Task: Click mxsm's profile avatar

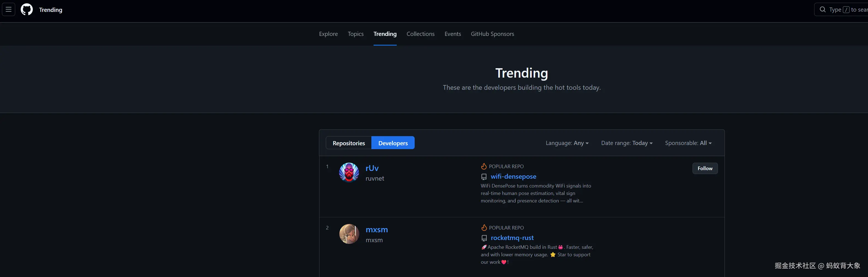Action: click(x=349, y=234)
